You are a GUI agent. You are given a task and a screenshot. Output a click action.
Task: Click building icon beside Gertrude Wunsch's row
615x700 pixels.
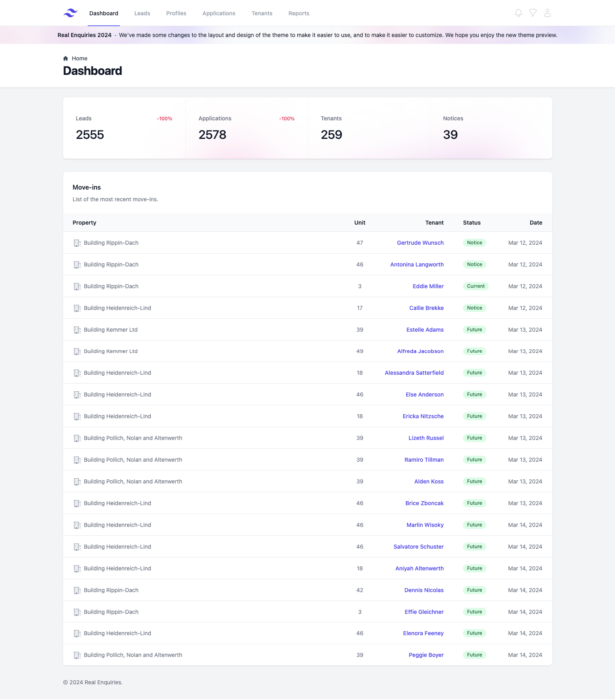[77, 243]
